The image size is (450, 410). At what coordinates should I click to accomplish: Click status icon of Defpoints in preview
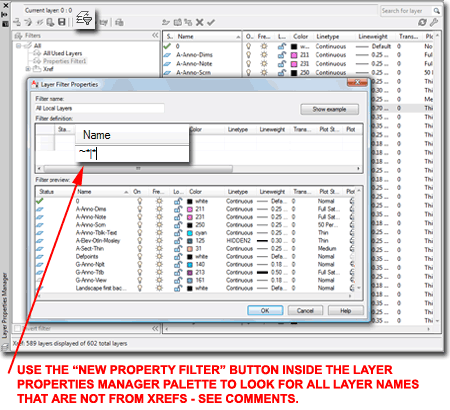coord(40,257)
